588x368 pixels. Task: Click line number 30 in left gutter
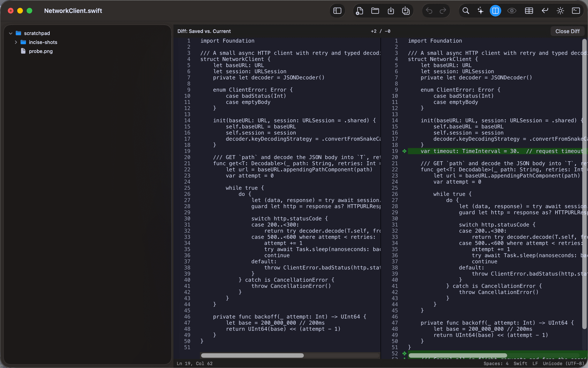pos(187,219)
